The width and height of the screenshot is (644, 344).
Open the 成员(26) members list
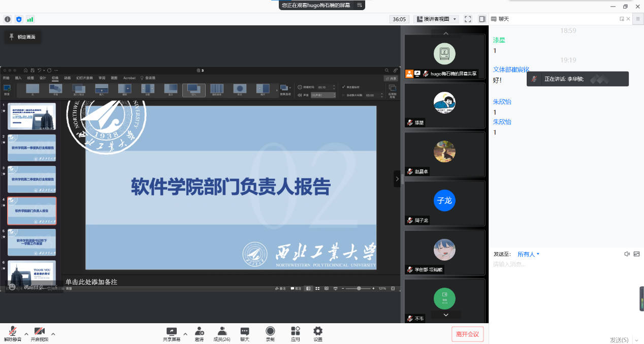[221, 333]
